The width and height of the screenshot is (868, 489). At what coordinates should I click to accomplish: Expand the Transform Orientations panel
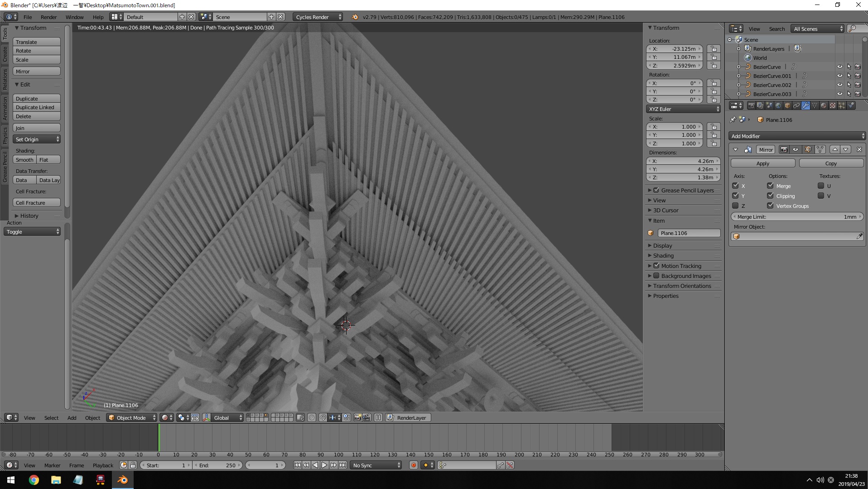(x=682, y=286)
